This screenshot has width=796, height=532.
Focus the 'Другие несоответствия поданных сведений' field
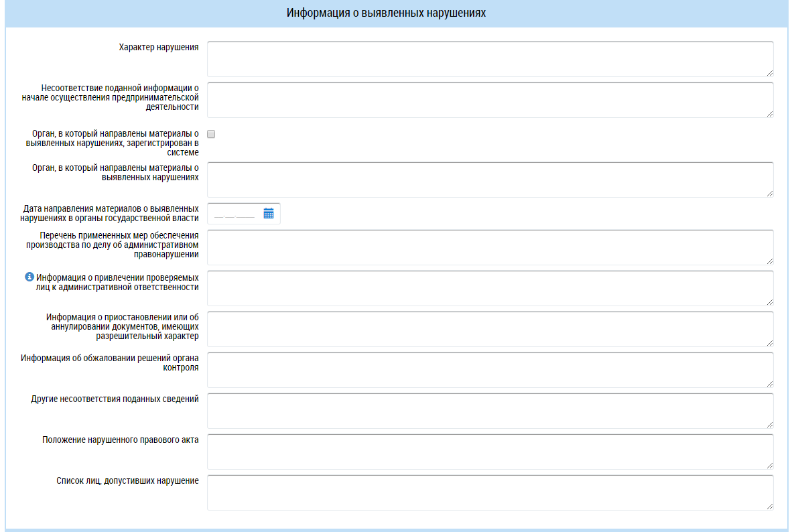pyautogui.click(x=490, y=411)
